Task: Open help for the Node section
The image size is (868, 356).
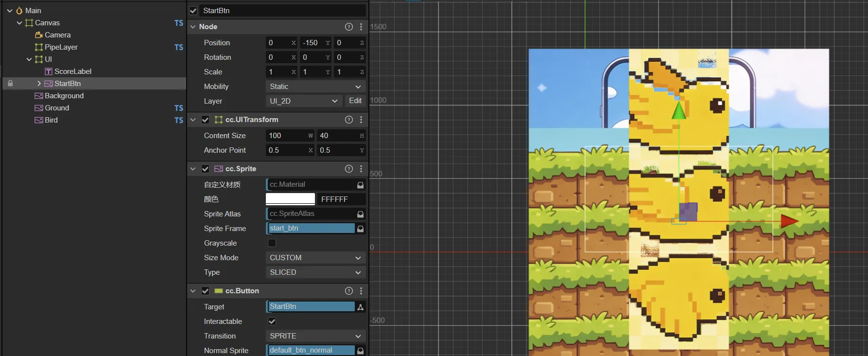Action: [349, 27]
